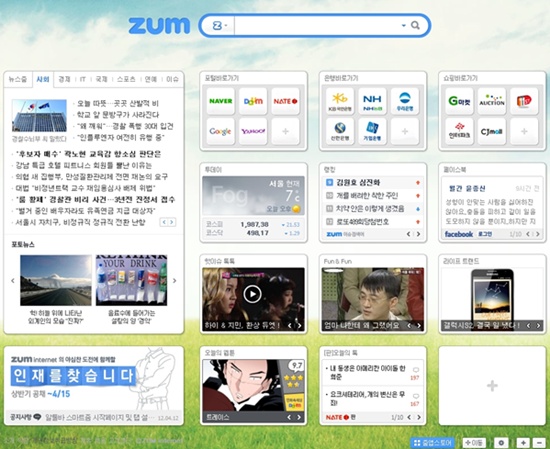This screenshot has height=449, width=550.
Task: Open the Google shortcut tile
Action: (221, 131)
